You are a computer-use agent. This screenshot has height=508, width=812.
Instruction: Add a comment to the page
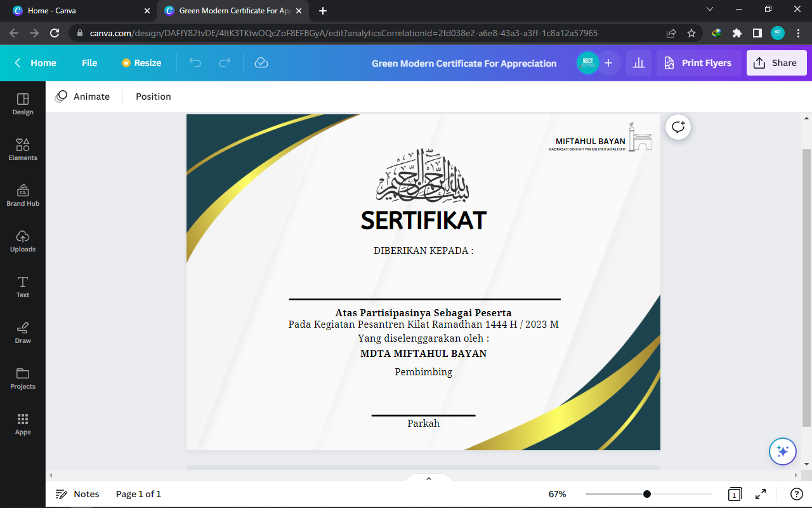coord(678,127)
